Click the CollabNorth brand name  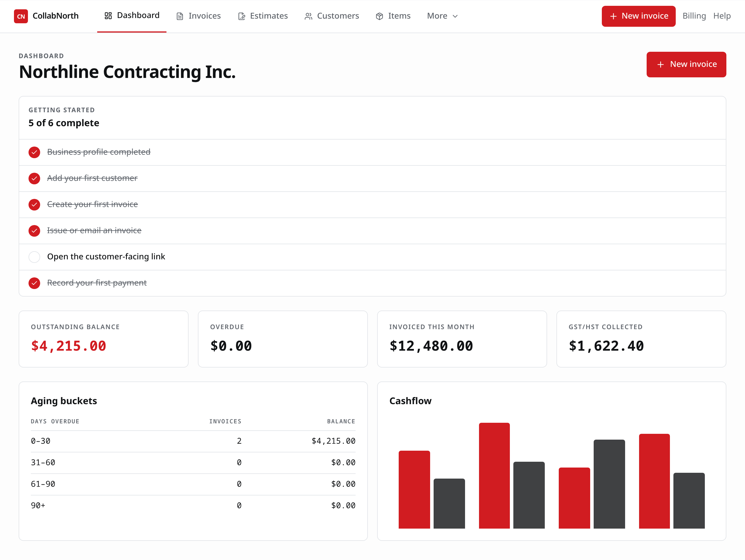56,16
